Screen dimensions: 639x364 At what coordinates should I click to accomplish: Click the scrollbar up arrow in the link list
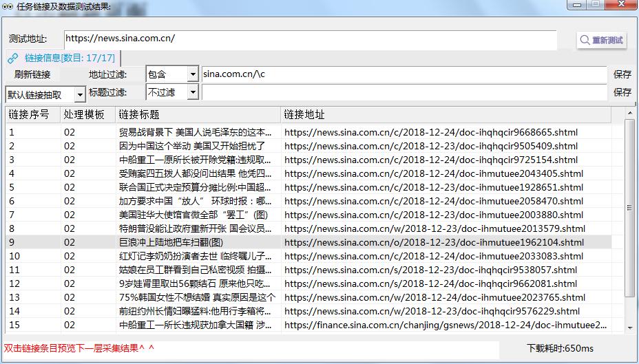point(630,112)
